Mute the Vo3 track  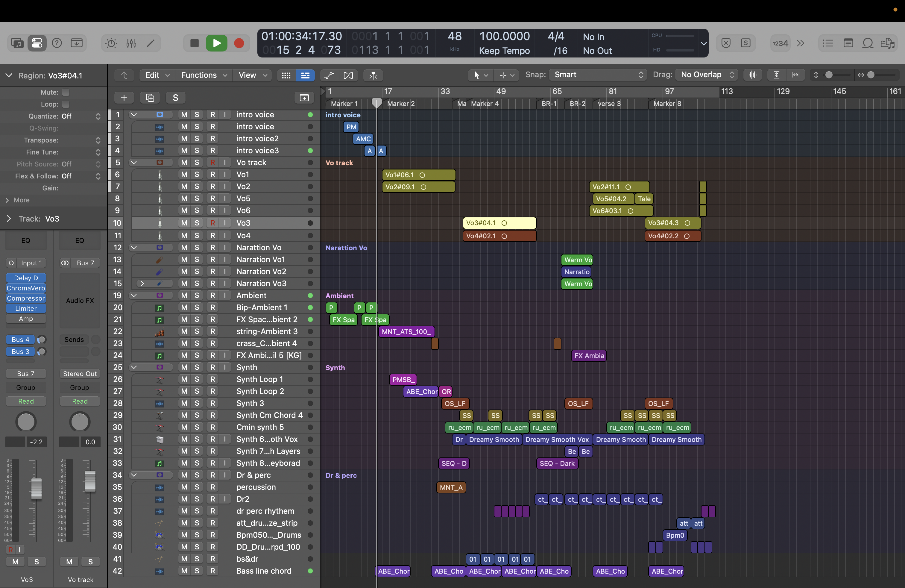point(184,223)
